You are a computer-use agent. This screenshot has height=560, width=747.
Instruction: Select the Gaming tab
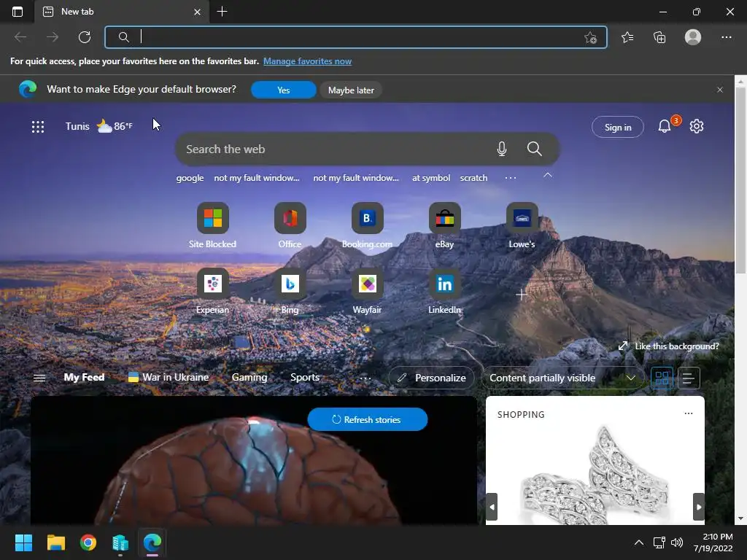point(249,377)
